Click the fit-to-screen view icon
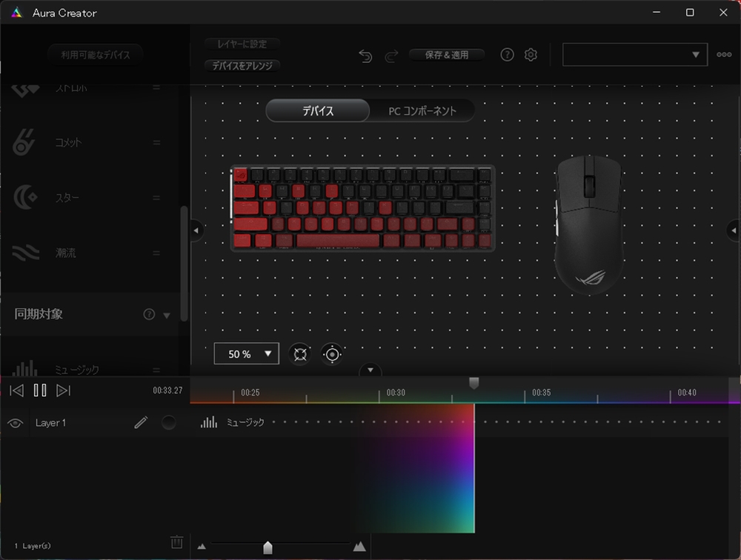This screenshot has width=741, height=560. pyautogui.click(x=300, y=354)
